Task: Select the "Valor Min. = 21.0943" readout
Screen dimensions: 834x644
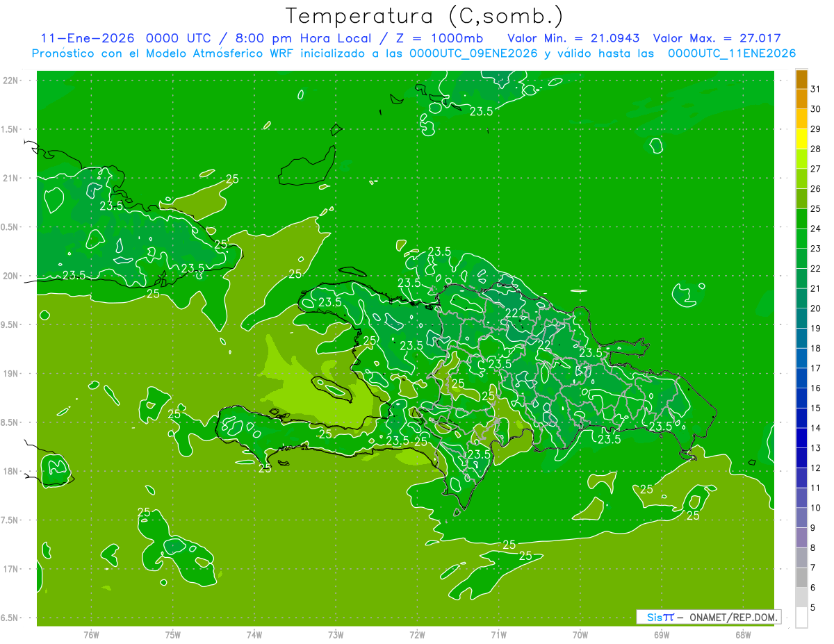Action: pos(573,38)
